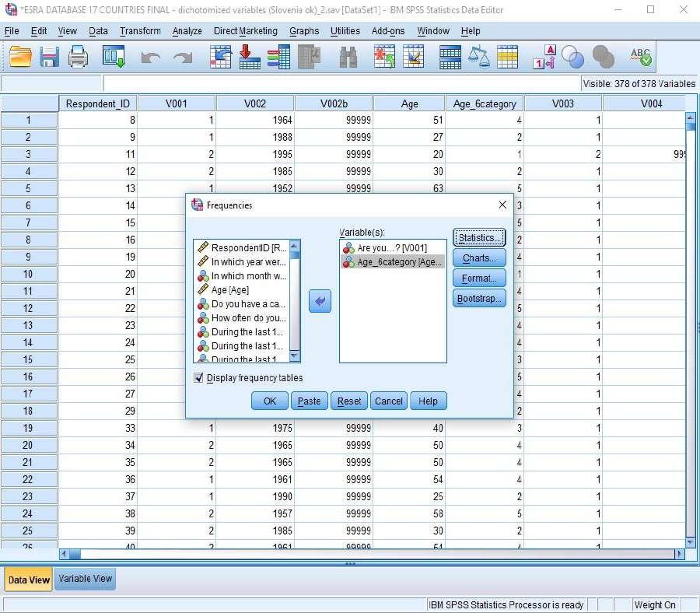
Task: Click the data grid vertical scrollbar down arrow
Action: [690, 543]
